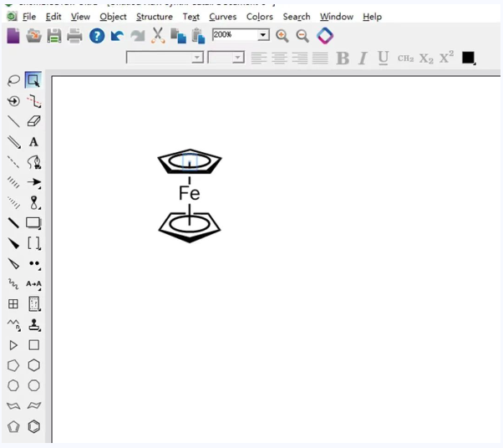Viewport: 503px width, 448px height.
Task: Select the Atom Map A→A tool
Action: pyautogui.click(x=33, y=284)
